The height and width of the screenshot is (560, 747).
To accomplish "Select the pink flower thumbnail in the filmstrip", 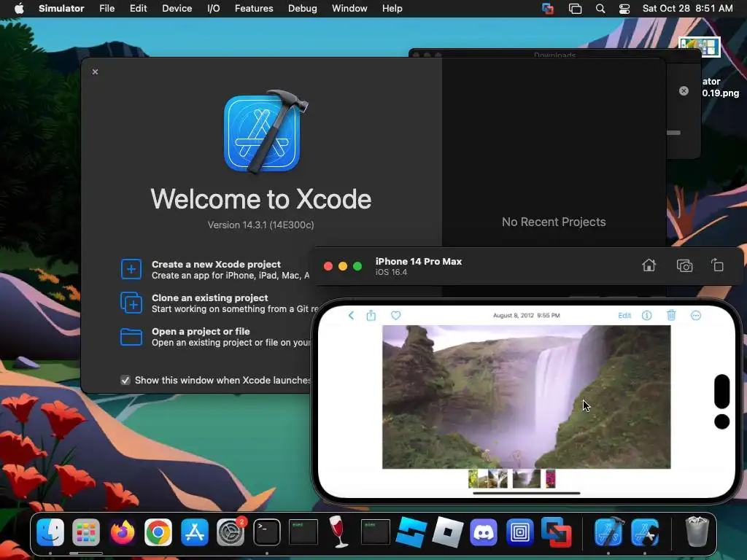I will tap(550, 479).
